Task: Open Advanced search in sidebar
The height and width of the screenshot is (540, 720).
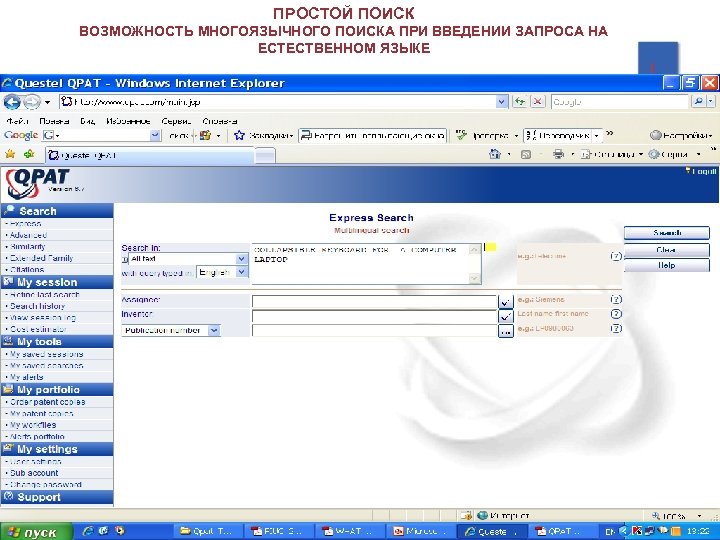Action: [28, 235]
